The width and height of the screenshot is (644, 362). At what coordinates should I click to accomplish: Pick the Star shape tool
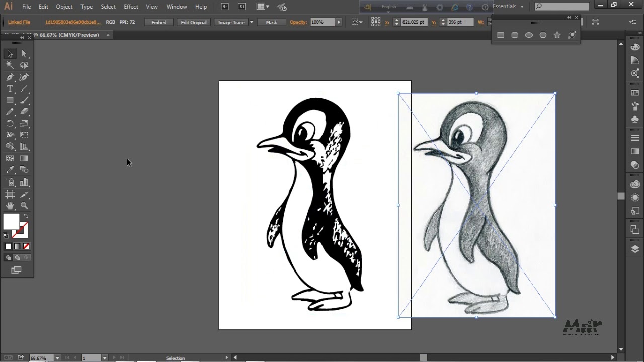click(x=557, y=35)
